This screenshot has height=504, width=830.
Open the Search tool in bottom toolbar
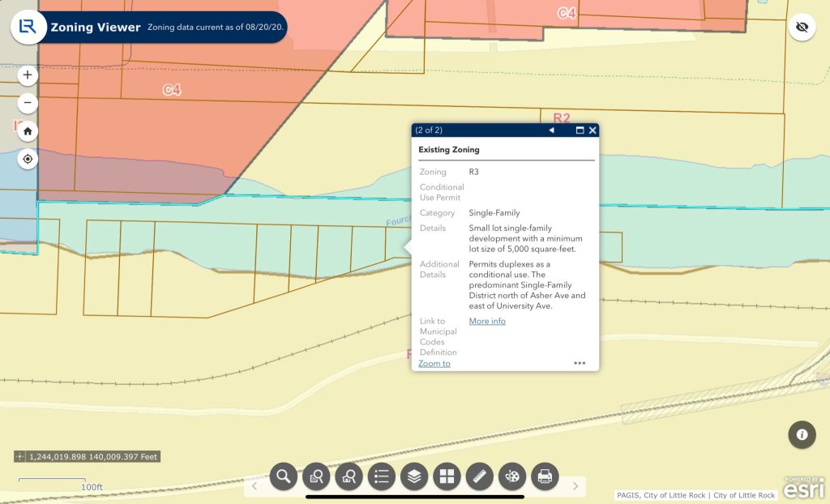284,476
